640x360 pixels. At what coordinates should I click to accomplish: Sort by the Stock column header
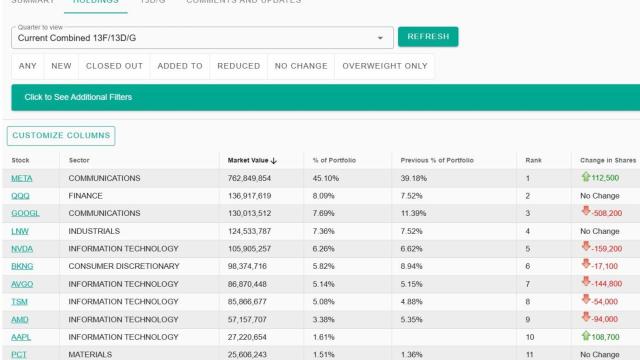tap(20, 160)
